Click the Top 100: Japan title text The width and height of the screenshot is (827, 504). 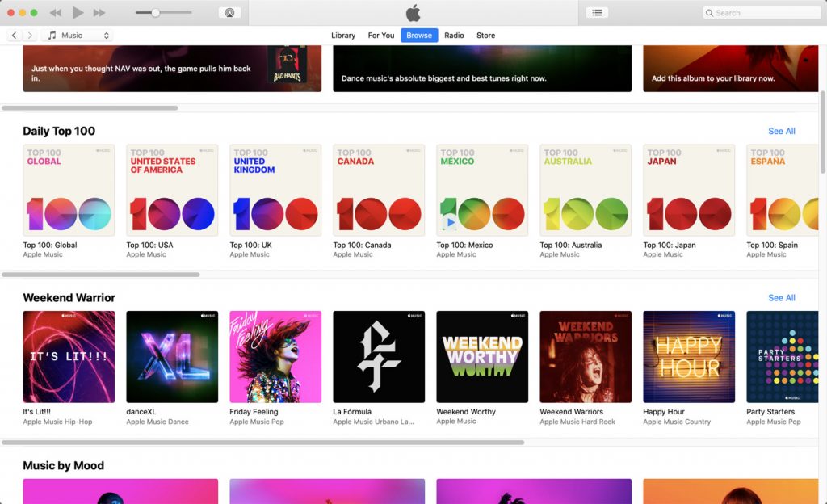[670, 246]
